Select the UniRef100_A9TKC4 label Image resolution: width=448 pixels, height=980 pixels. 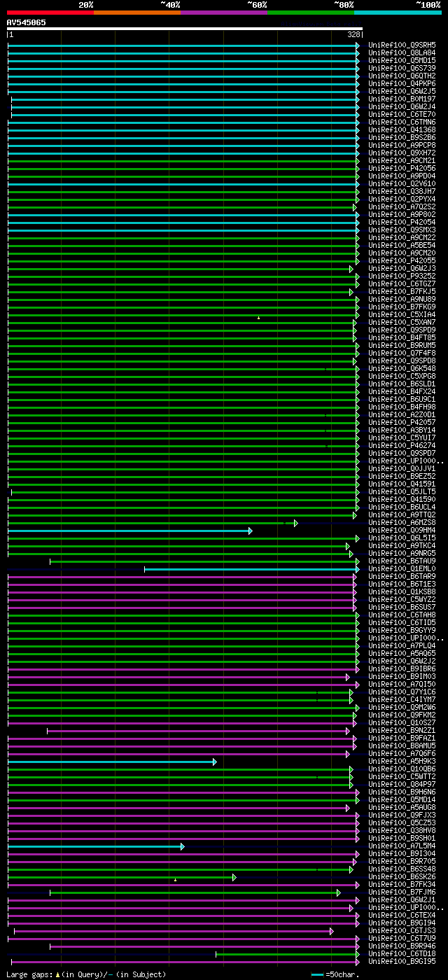[402, 545]
